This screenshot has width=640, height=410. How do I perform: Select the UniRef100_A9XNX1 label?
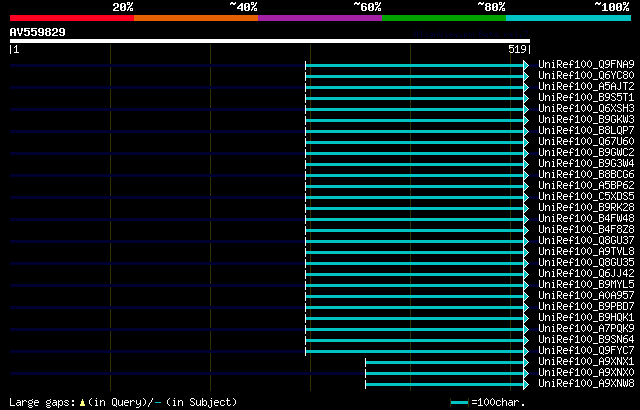click(x=586, y=362)
